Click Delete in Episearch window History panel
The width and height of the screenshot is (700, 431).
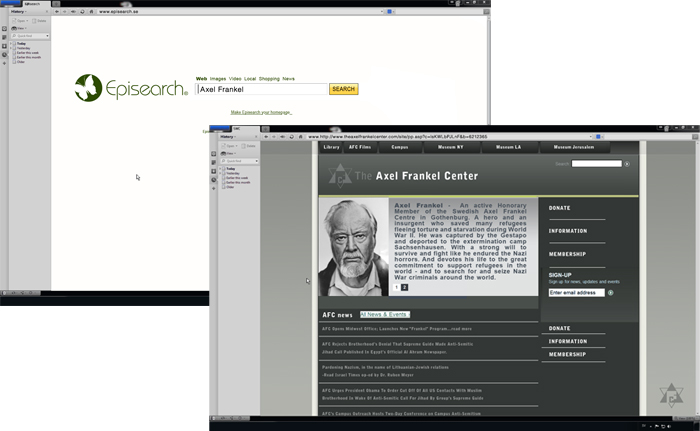coord(39,21)
